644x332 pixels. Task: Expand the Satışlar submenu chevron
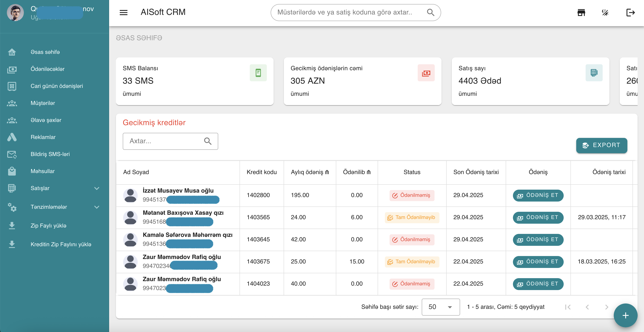[x=97, y=188]
